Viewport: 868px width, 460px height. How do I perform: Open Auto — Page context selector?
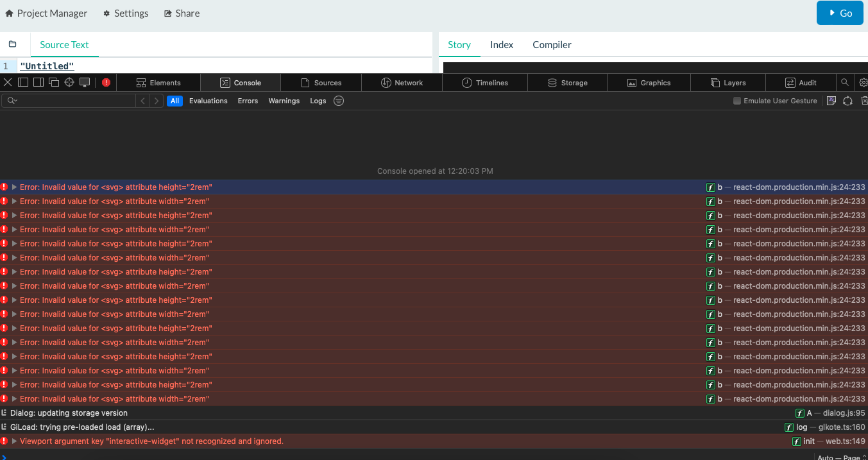pyautogui.click(x=842, y=457)
